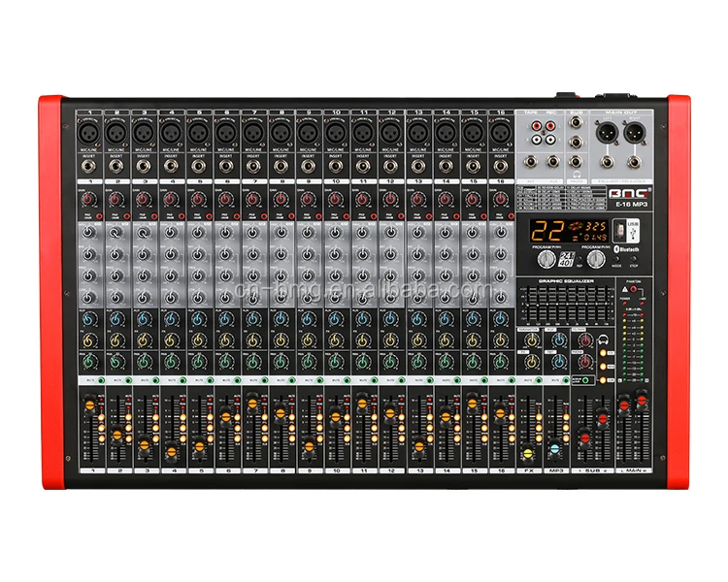Push top orange button under master headphone icon
728x582 pixels.
pyautogui.click(x=603, y=353)
